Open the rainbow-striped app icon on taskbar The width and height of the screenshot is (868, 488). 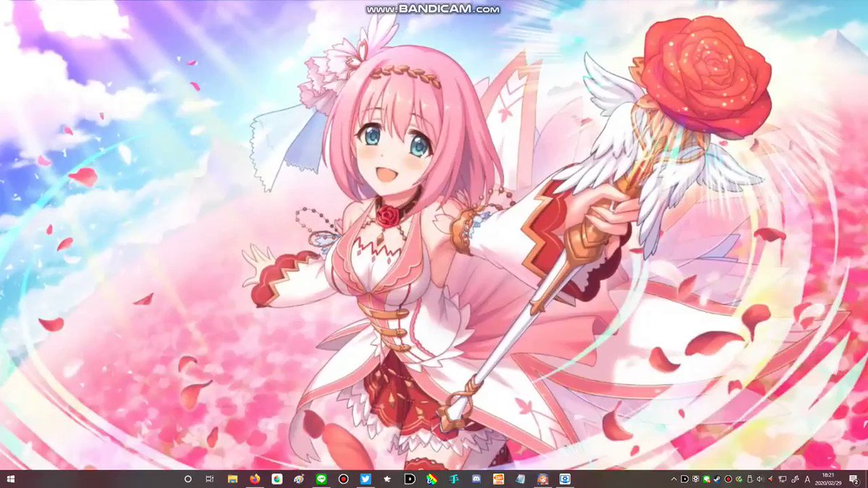(432, 479)
